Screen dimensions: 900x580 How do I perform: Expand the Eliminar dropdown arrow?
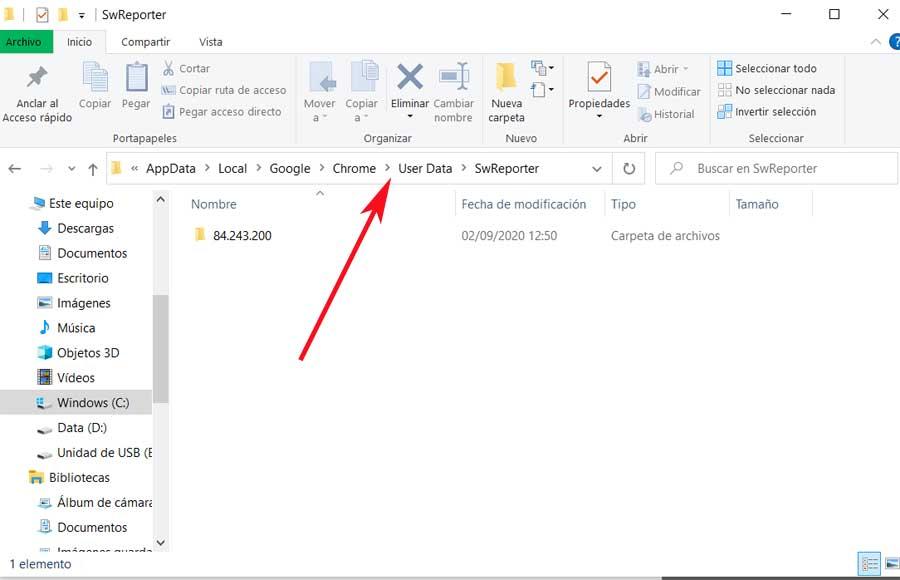point(410,117)
